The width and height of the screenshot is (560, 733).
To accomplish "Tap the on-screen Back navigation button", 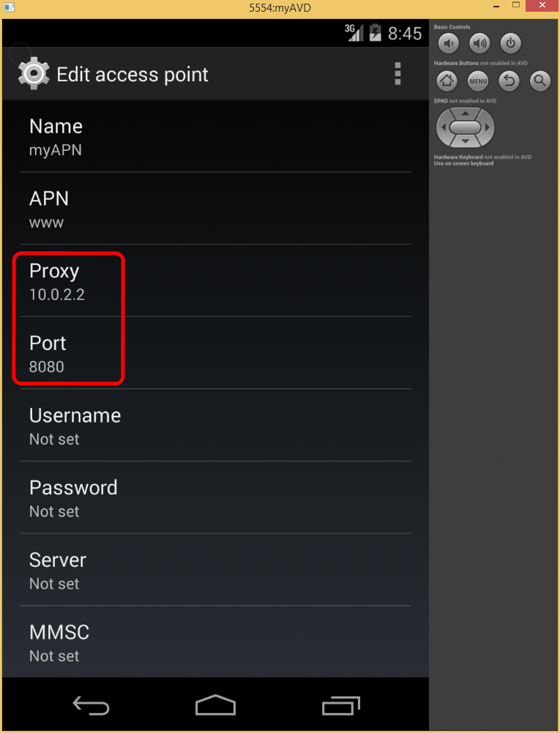I will 91,704.
